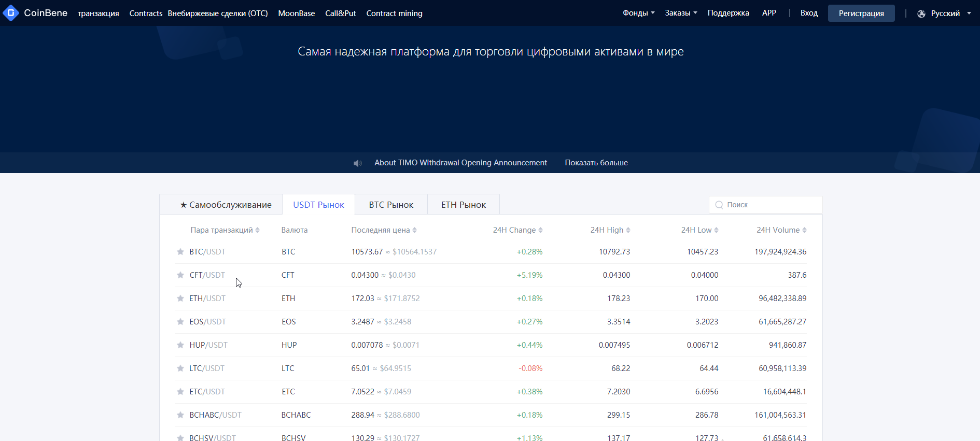Click the Валюта column header

[295, 230]
